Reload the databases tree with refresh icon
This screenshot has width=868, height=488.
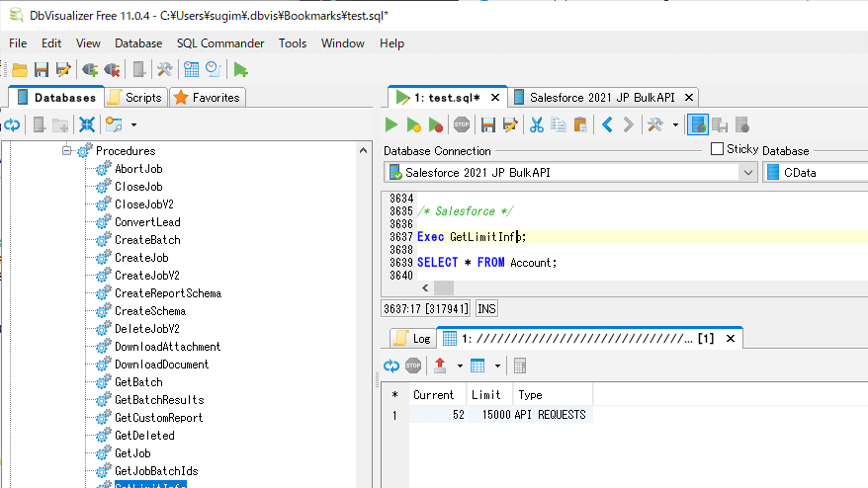tap(12, 125)
